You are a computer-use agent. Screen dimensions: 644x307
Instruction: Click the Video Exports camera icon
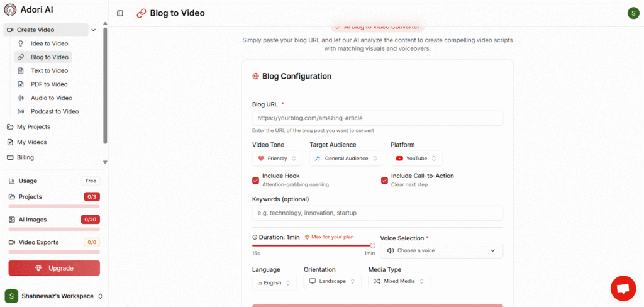[x=12, y=242]
